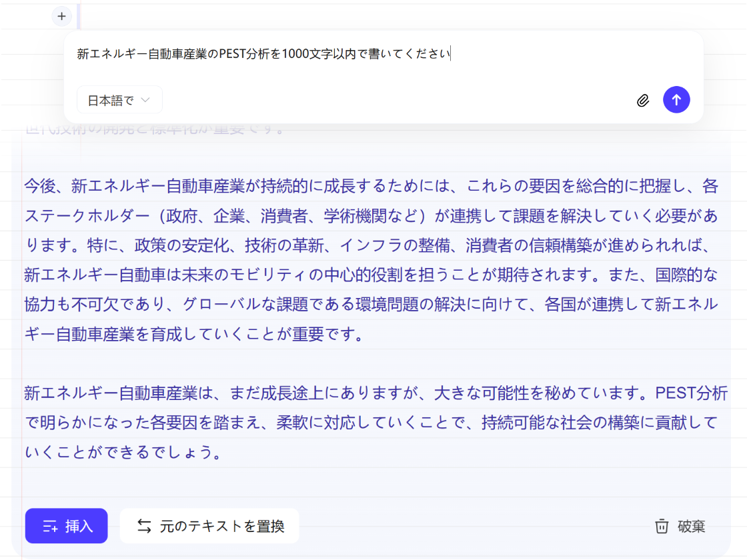Click 元のテキストを置換 to replace original text
Viewport: 747px width, 560px height.
click(209, 525)
